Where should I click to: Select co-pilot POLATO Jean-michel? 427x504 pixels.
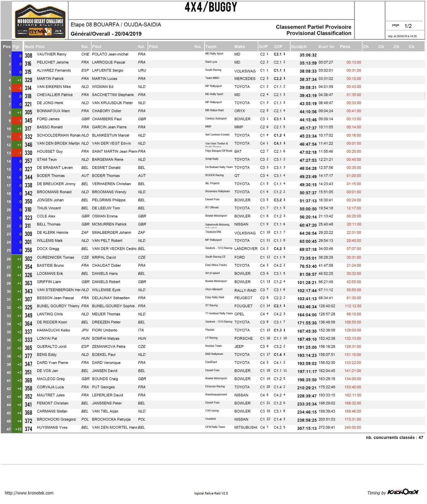pyautogui.click(x=110, y=54)
